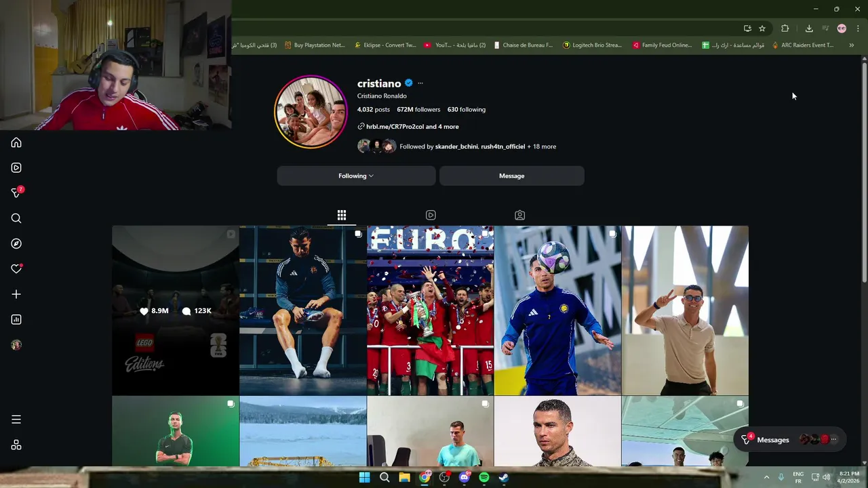This screenshot has width=868, height=488.
Task: Open the More hamburger menu in sidebar
Action: click(x=16, y=420)
